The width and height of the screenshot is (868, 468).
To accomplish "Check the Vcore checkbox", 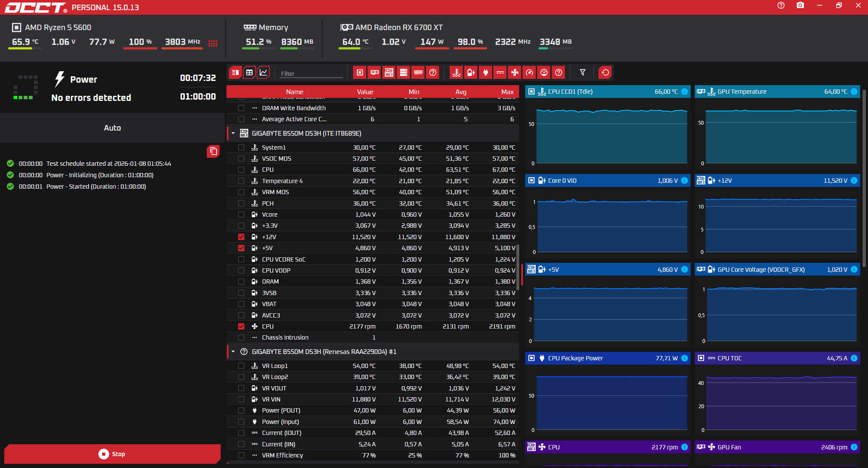I will [x=241, y=214].
